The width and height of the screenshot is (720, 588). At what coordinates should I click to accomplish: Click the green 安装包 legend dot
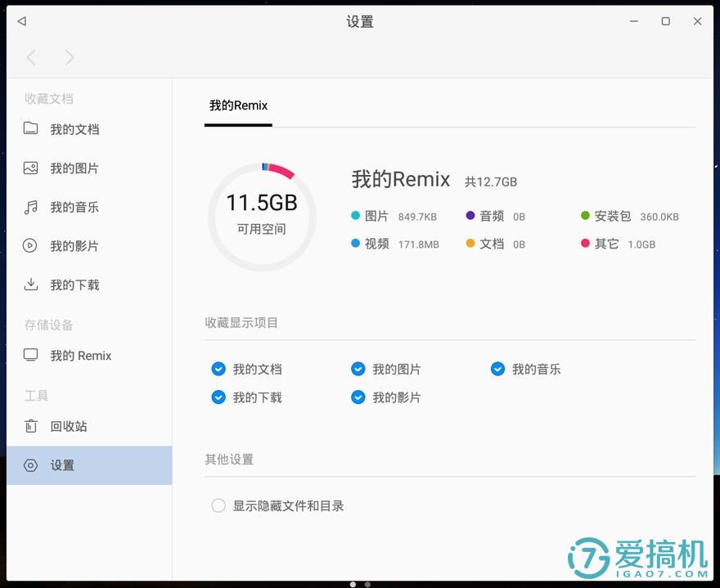583,215
